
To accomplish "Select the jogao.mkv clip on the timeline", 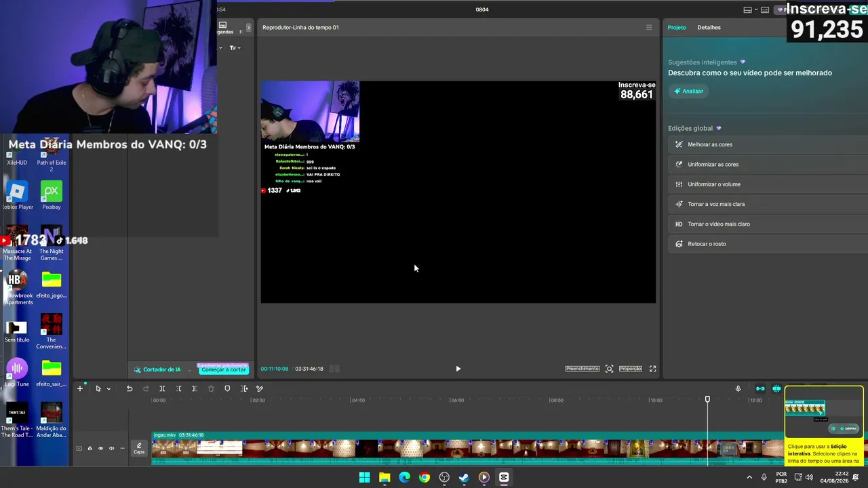I will tap(468, 449).
